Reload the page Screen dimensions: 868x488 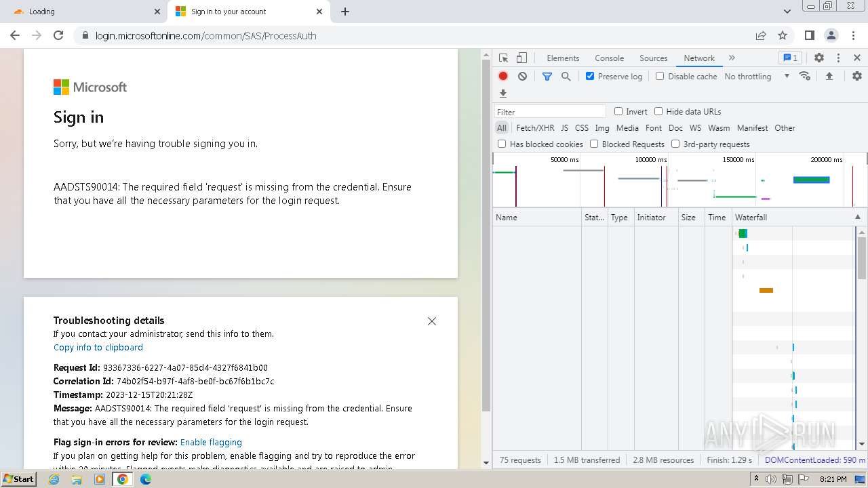pos(58,35)
